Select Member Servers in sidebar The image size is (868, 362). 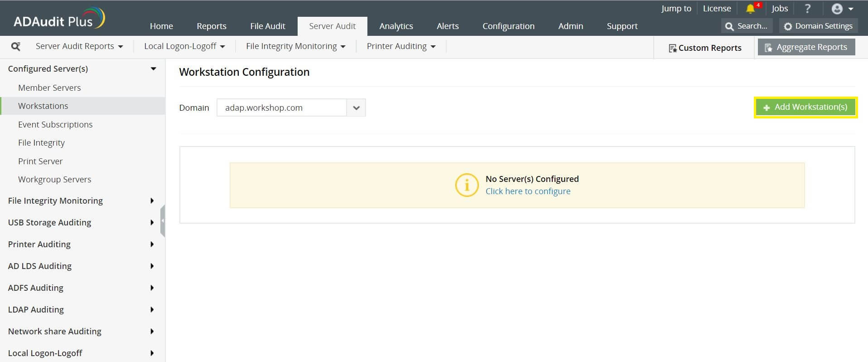(49, 88)
